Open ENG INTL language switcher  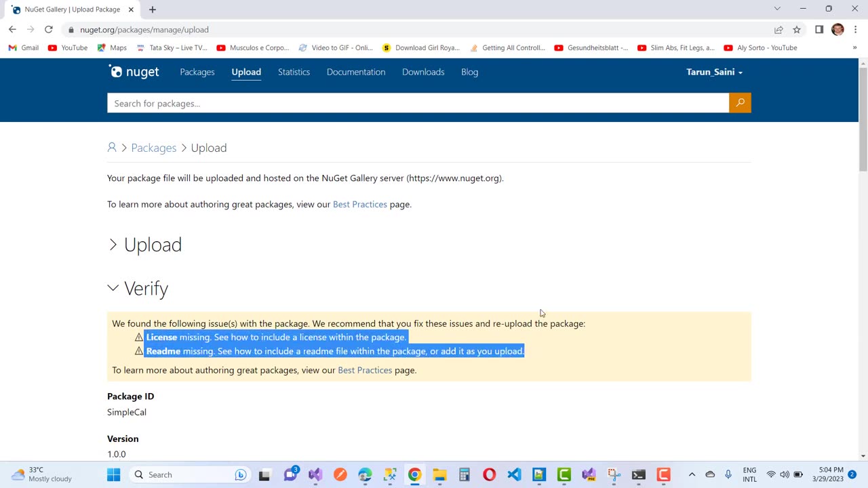pyautogui.click(x=749, y=474)
